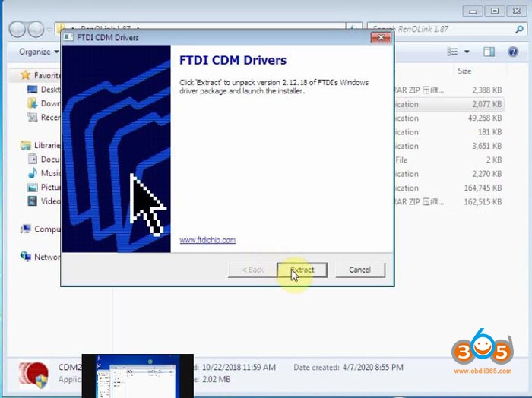Select the Network icon in the sidebar

25,257
